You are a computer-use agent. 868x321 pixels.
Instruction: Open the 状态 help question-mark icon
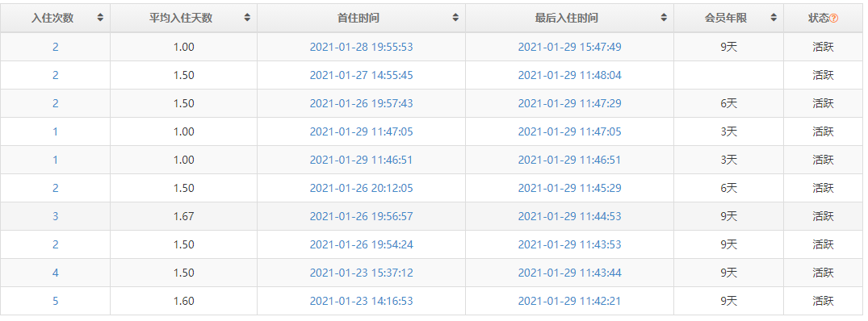click(834, 19)
